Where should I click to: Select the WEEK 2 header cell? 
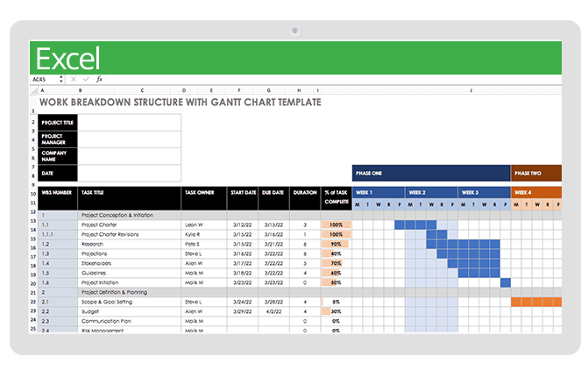tap(430, 192)
